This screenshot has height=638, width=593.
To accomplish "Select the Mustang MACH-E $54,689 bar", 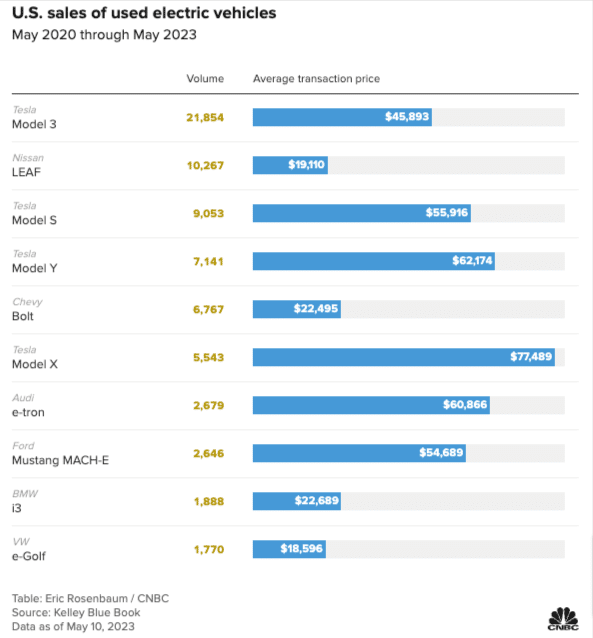I will pos(359,453).
